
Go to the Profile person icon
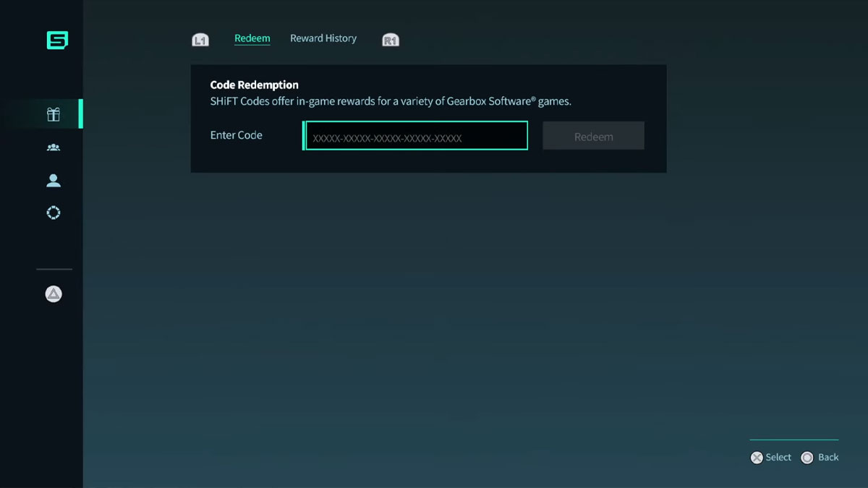(54, 181)
